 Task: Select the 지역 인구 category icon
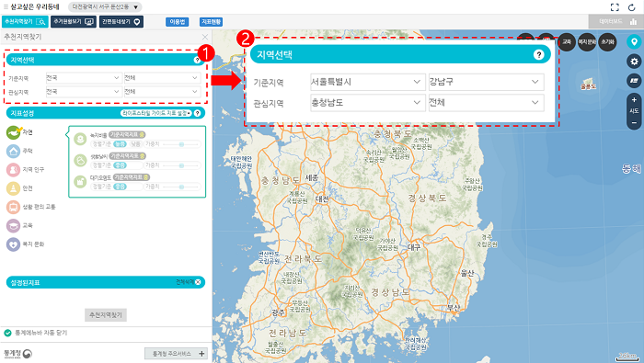tap(14, 169)
